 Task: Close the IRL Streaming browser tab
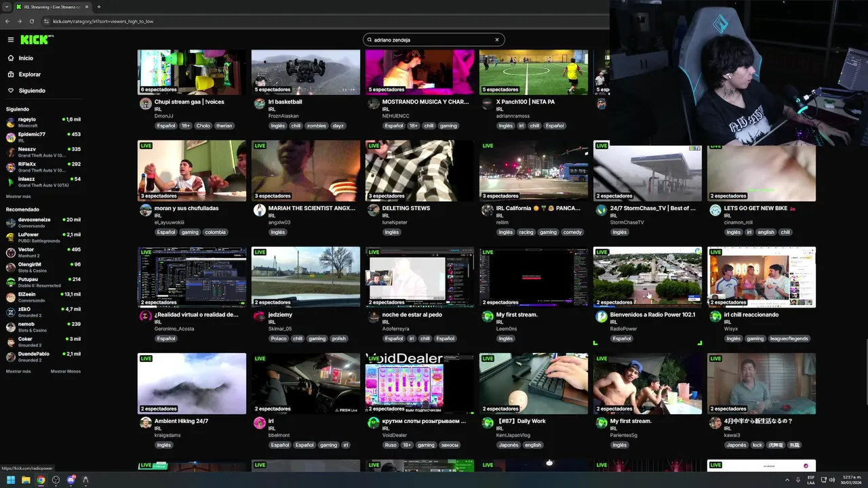pyautogui.click(x=86, y=7)
